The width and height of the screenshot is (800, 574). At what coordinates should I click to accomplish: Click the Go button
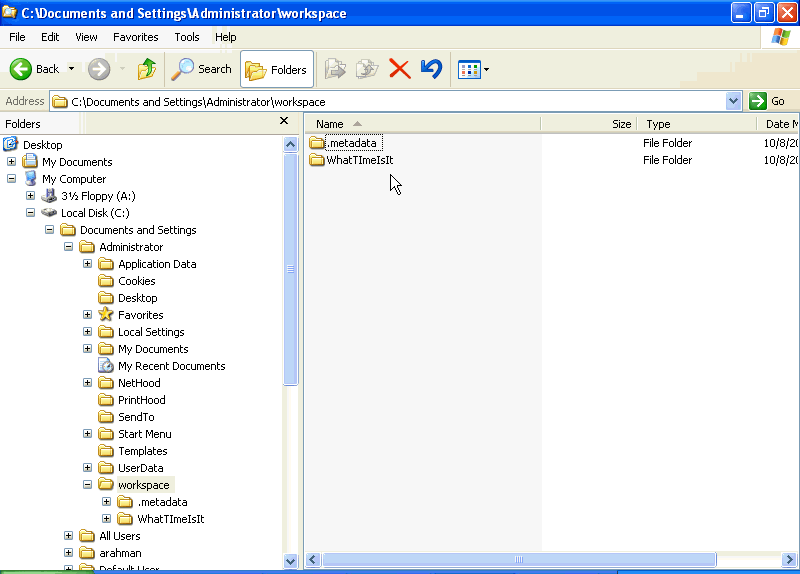click(x=768, y=101)
